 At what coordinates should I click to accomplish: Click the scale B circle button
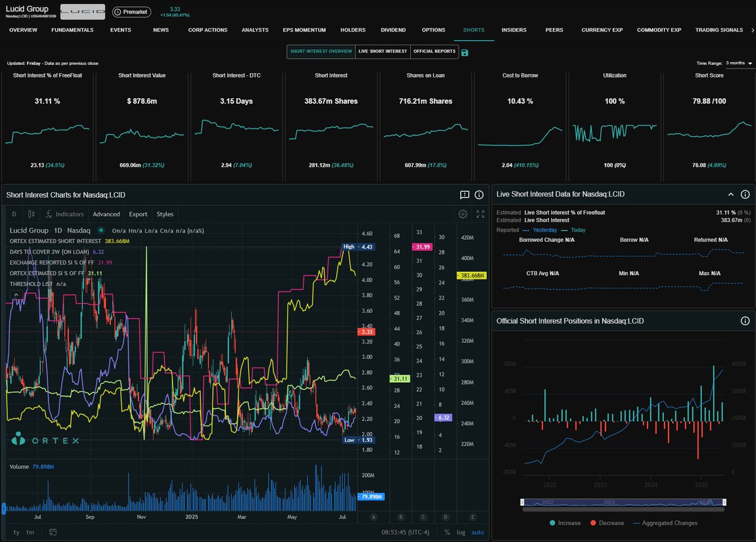coord(400,517)
